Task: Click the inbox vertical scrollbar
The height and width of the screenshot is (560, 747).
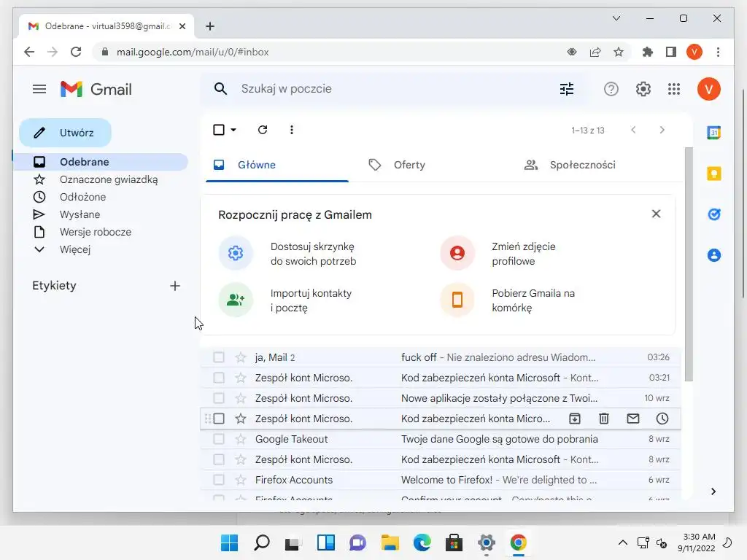Action: [689, 264]
